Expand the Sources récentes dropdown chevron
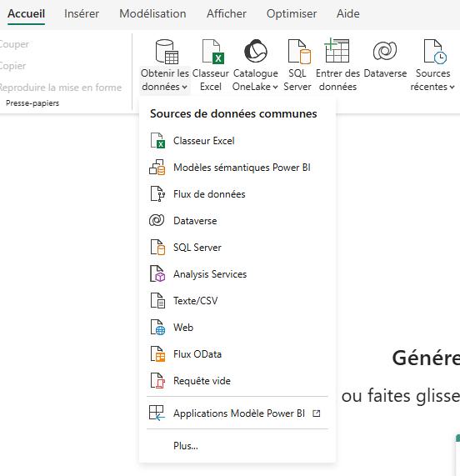Screen dimensions: 460x476 click(x=452, y=88)
